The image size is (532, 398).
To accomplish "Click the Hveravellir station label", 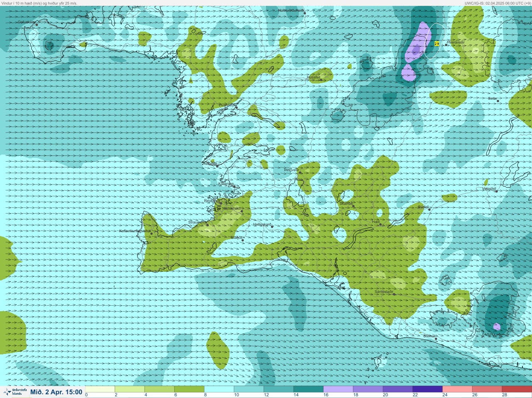I will [456, 42].
